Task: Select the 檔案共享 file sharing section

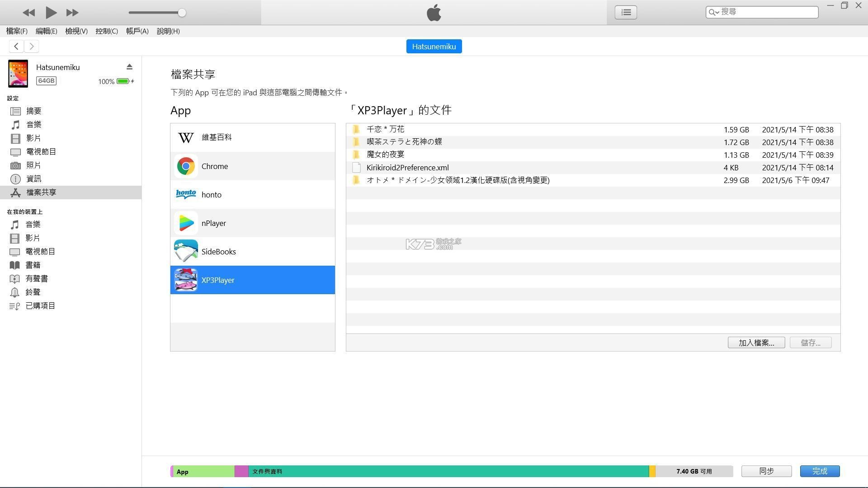Action: [x=41, y=192]
